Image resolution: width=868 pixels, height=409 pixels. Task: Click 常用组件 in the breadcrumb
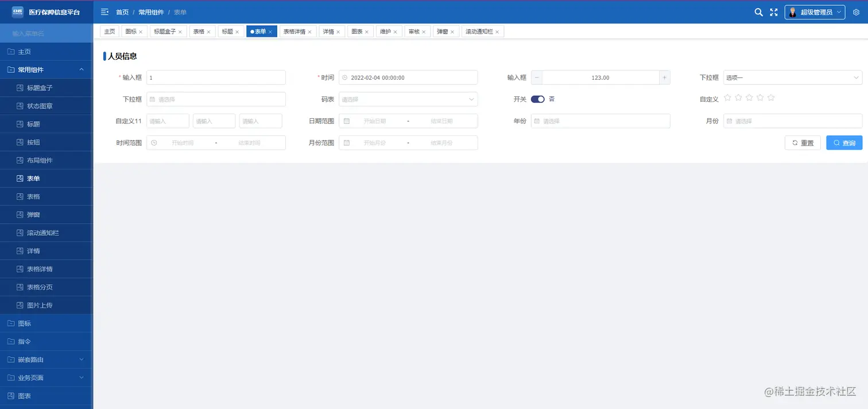point(151,12)
